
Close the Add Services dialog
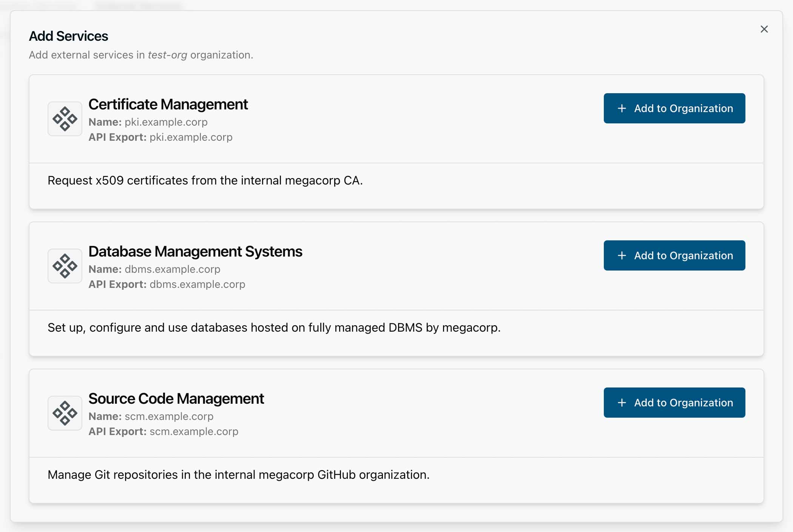(764, 29)
